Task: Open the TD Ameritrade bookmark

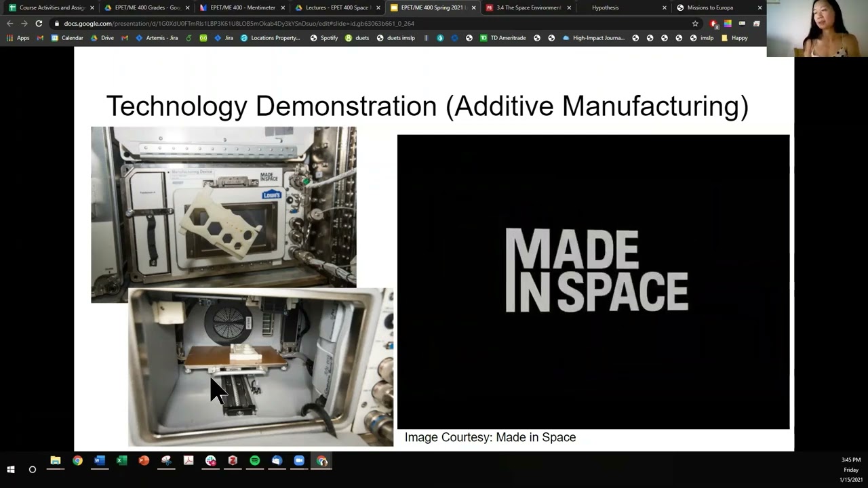Action: [503, 38]
